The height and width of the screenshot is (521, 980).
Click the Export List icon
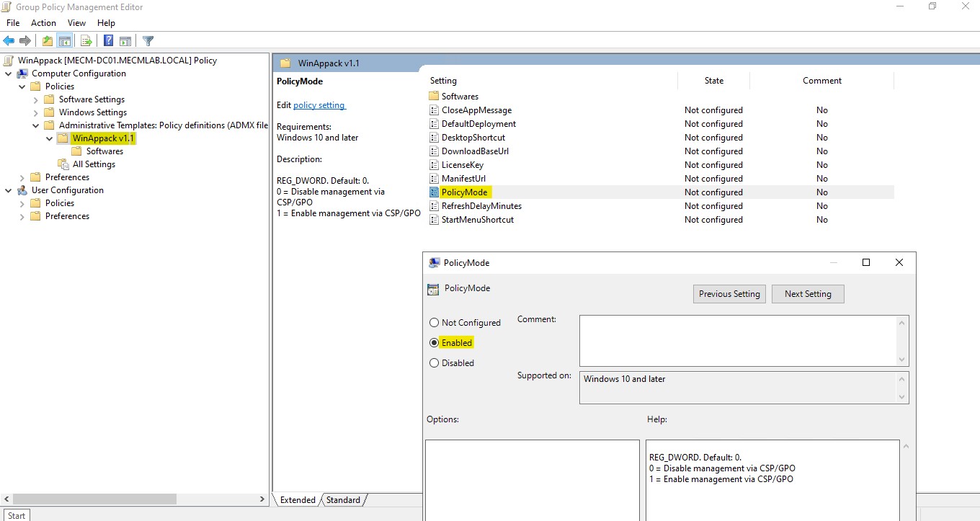[x=86, y=40]
